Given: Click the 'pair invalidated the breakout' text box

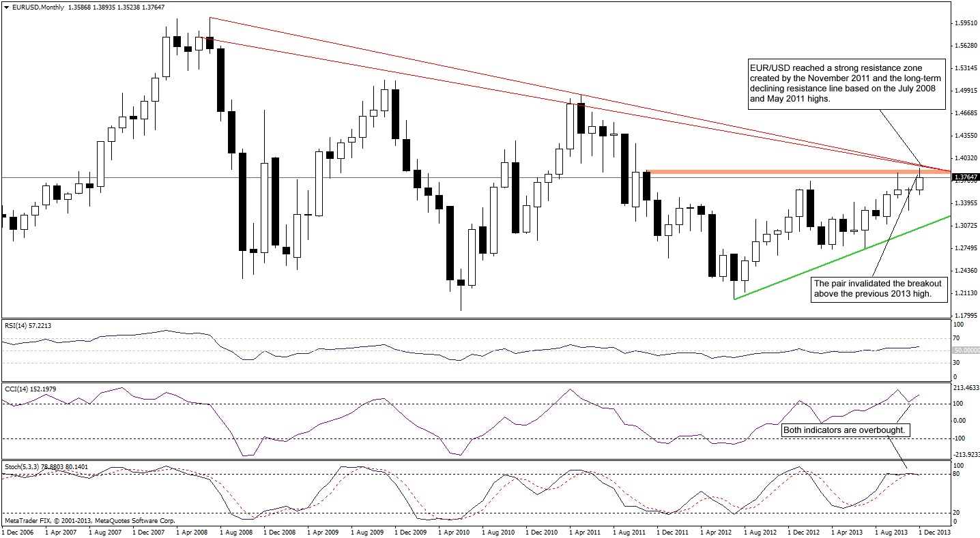Looking at the screenshot, I should [880, 289].
